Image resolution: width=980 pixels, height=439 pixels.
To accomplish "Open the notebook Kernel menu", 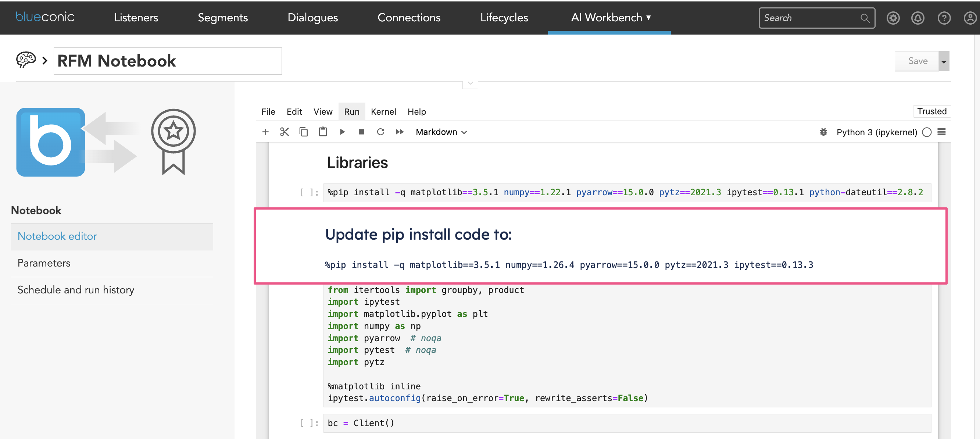I will coord(383,111).
